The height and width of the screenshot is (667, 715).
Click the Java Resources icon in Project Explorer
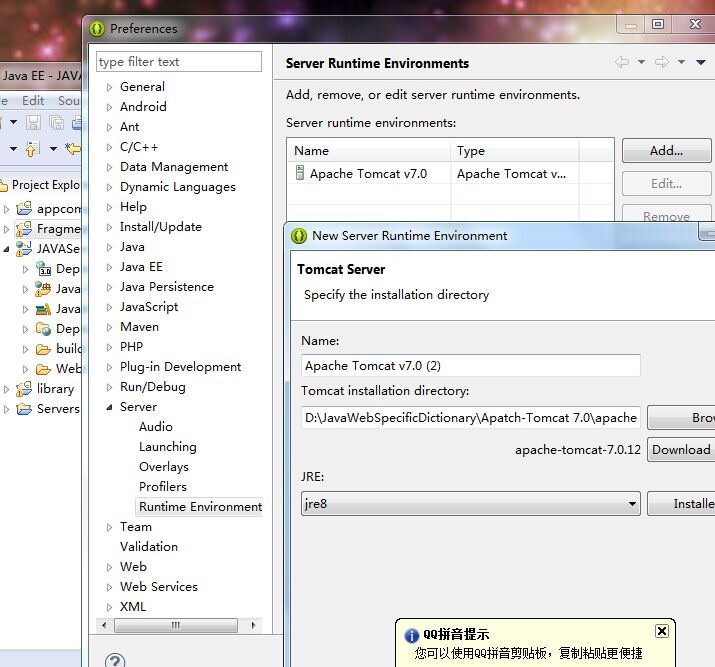(43, 289)
